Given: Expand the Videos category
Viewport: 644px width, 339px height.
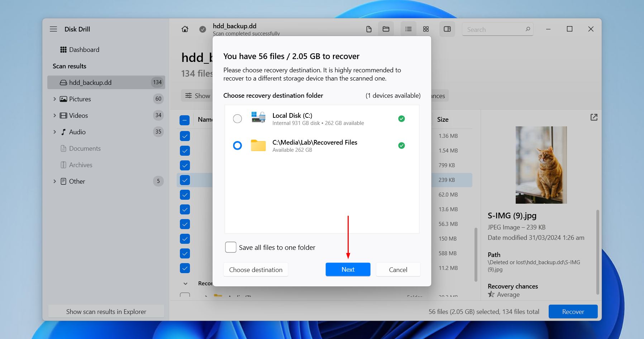Looking at the screenshot, I should 54,115.
